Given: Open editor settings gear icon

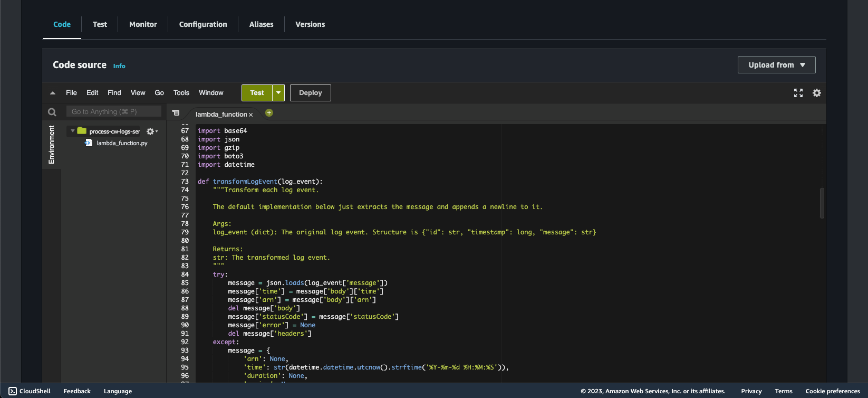Looking at the screenshot, I should (817, 93).
